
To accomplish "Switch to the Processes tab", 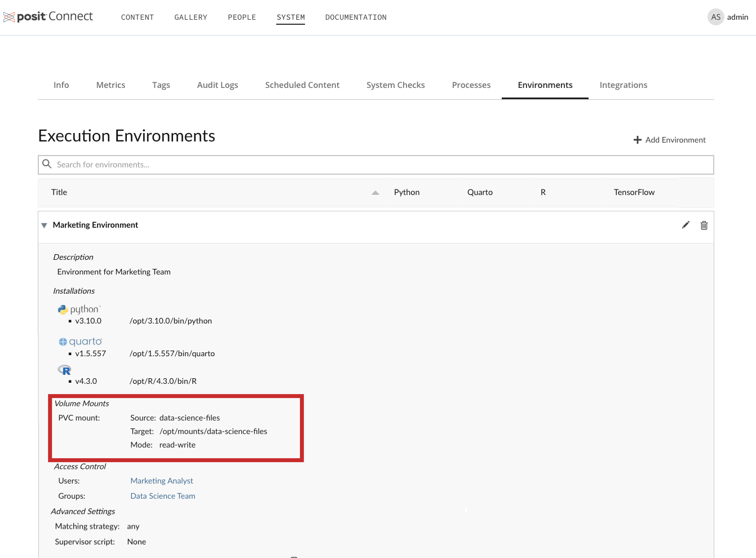I will (x=471, y=85).
